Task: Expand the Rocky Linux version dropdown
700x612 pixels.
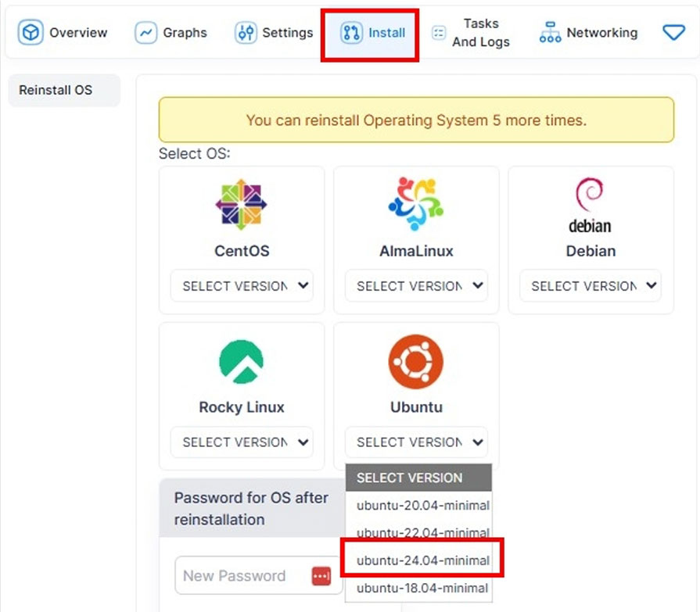Action: pyautogui.click(x=242, y=442)
